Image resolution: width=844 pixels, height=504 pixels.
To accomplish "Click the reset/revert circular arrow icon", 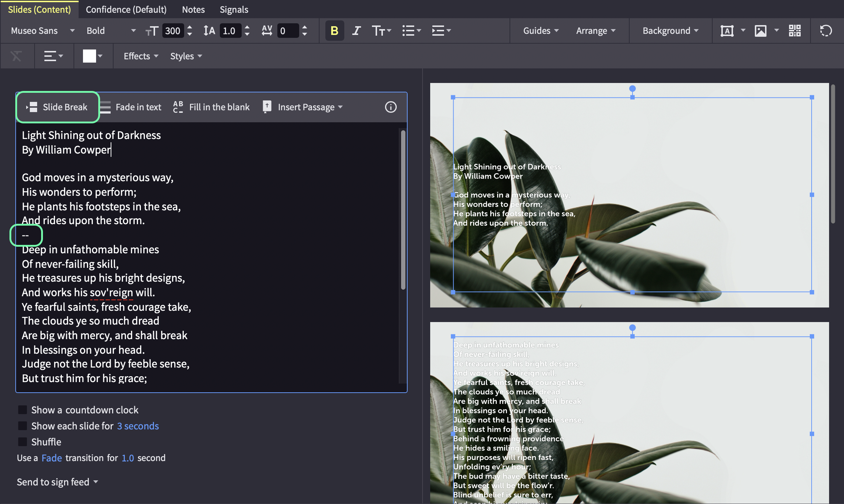I will [x=826, y=31].
